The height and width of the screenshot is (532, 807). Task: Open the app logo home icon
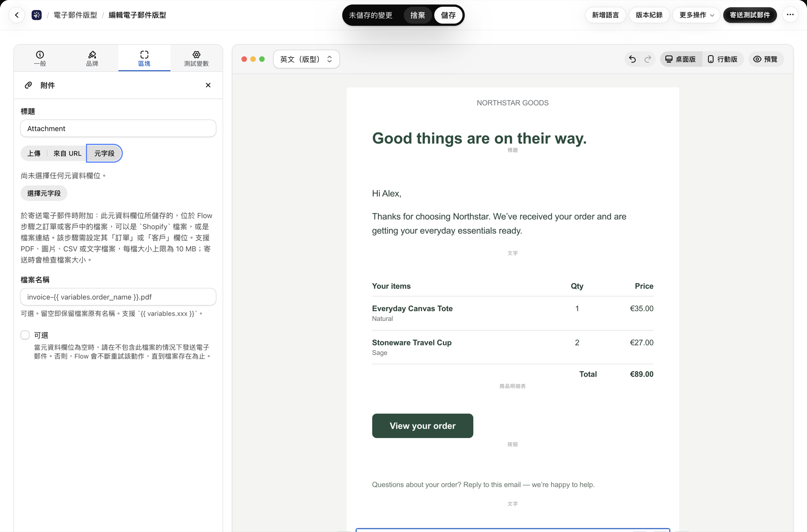[x=37, y=15]
